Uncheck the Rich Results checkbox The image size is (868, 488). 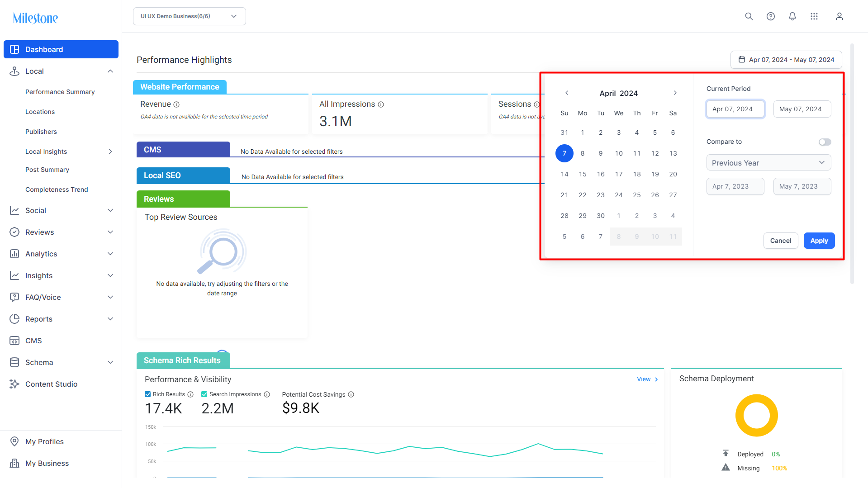click(148, 394)
